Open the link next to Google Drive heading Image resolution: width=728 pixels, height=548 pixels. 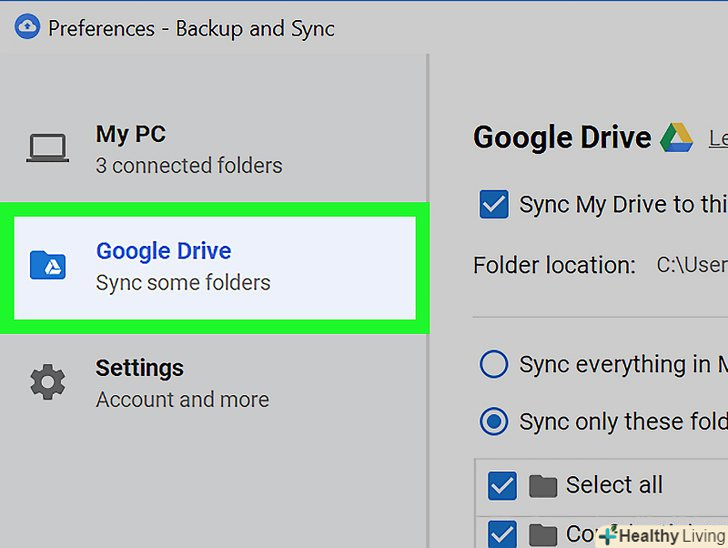pos(717,139)
